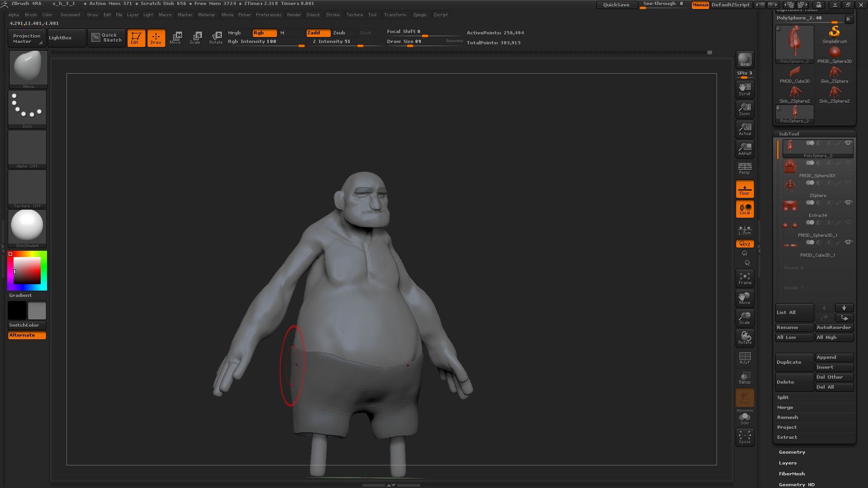The image size is (868, 488).
Task: Select the SimpleBrush tool thumbnail
Action: tap(835, 34)
